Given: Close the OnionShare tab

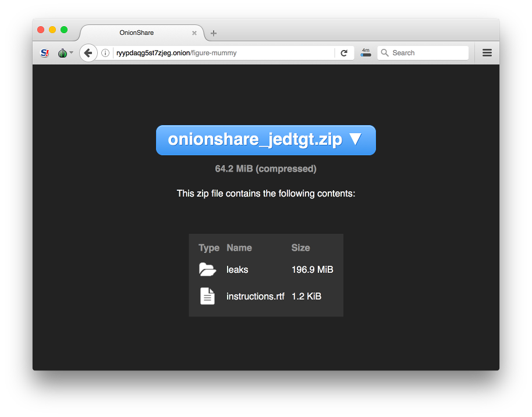Looking at the screenshot, I should pyautogui.click(x=194, y=33).
